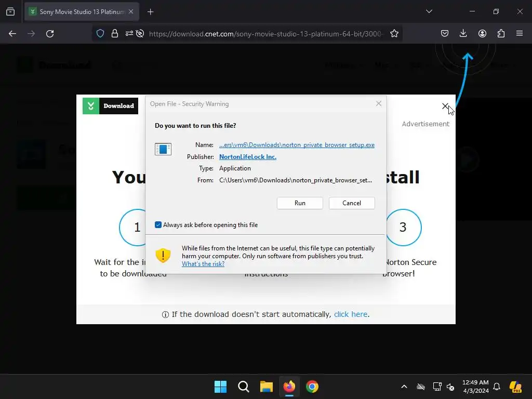532x399 pixels.
Task: Open File Explorer from taskbar
Action: click(267, 387)
